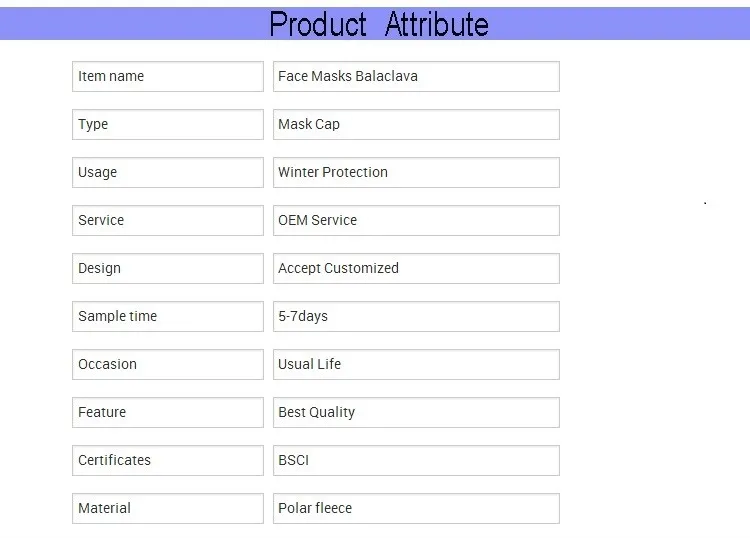
Task: Click the Sample time label box
Action: [167, 317]
